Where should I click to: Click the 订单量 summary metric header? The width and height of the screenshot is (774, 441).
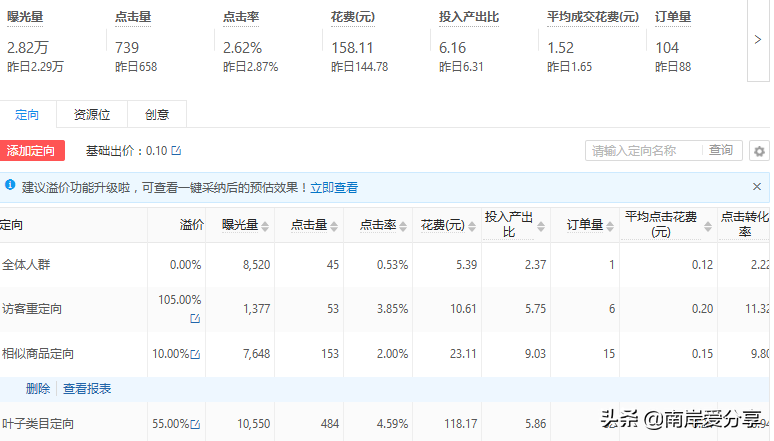point(673,17)
